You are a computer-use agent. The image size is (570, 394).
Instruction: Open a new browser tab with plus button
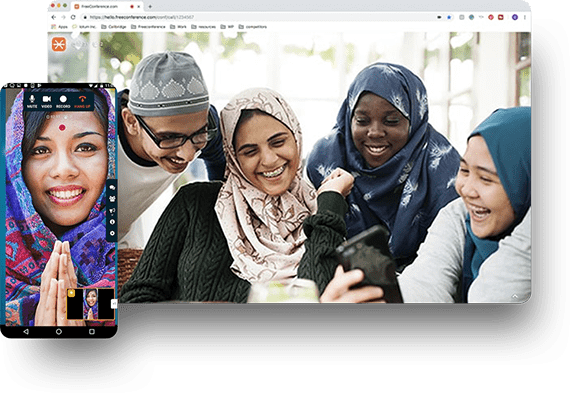[150, 7]
